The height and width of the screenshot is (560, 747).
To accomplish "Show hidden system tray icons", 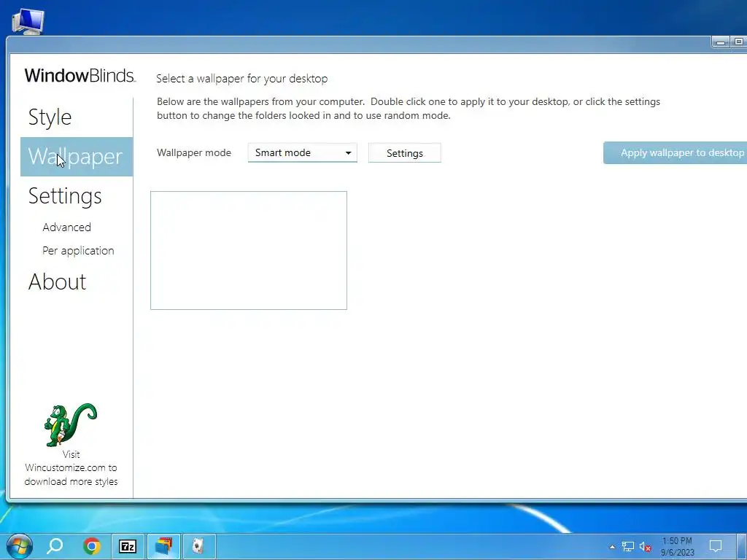I will [x=612, y=547].
